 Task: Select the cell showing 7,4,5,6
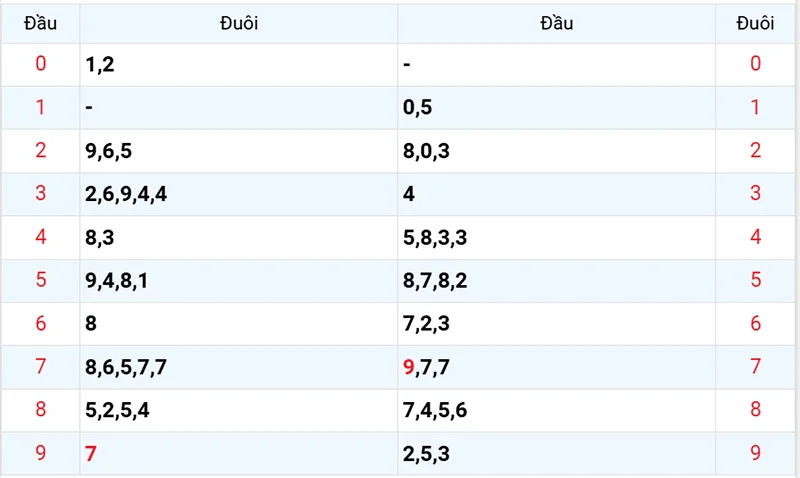point(435,410)
